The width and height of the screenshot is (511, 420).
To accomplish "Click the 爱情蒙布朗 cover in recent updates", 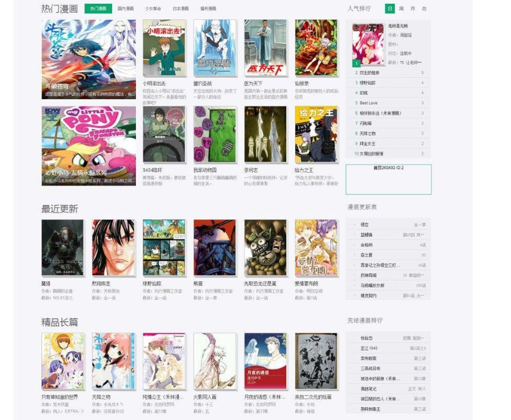I will click(x=316, y=248).
